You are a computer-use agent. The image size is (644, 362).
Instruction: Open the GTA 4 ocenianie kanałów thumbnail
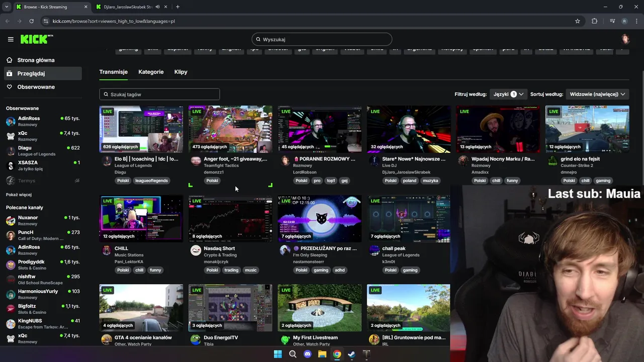point(141,308)
